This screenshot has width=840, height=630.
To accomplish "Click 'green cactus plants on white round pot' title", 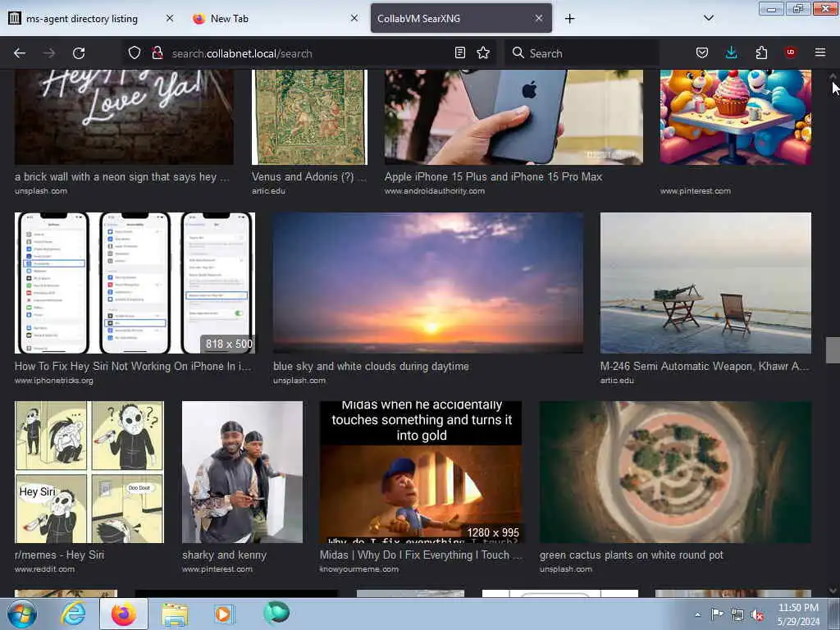I will [632, 555].
